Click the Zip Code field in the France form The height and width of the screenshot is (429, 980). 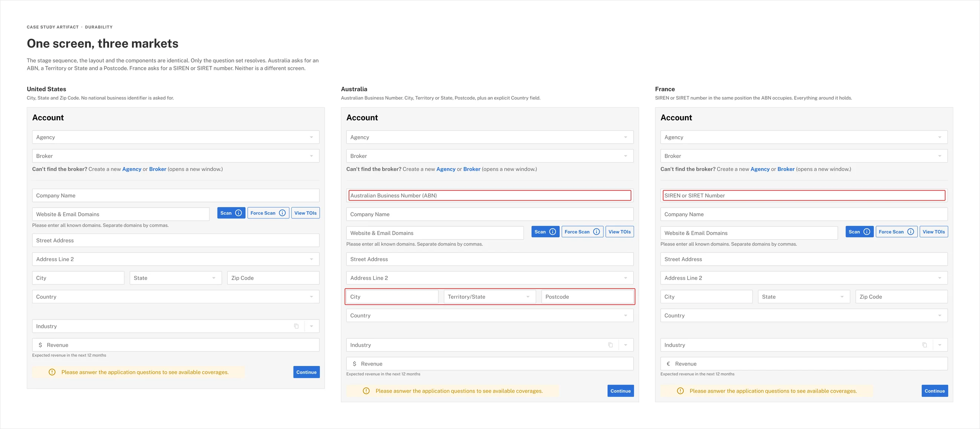902,297
